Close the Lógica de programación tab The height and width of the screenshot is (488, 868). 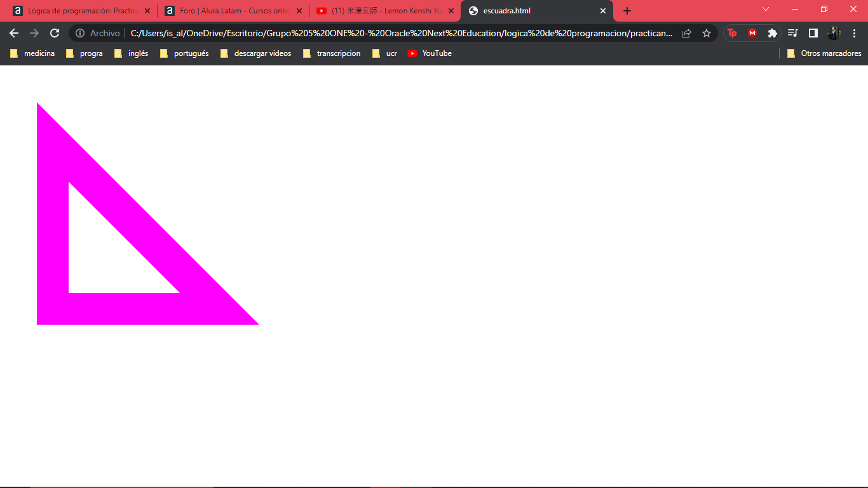click(x=147, y=11)
